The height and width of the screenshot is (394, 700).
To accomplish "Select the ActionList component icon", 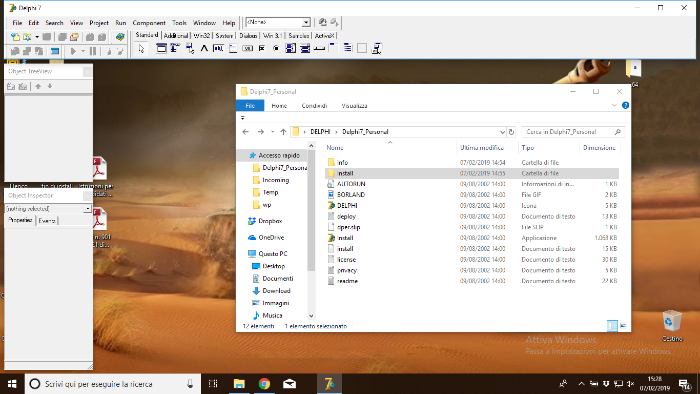I will tap(376, 48).
